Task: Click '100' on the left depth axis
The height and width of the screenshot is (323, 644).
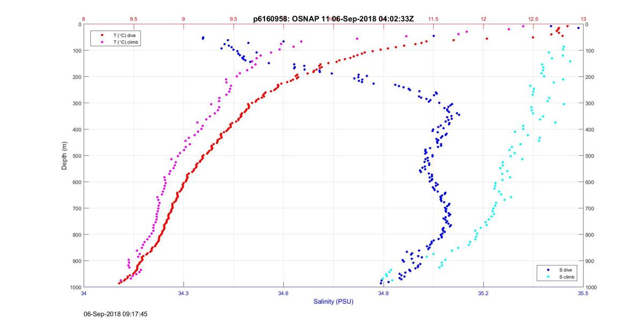Action: (76, 51)
